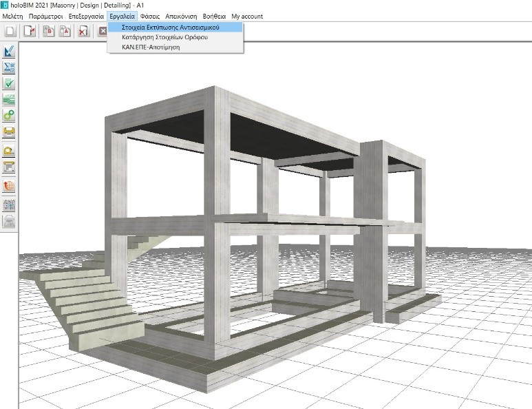Image resolution: width=532 pixels, height=409 pixels.
Task: Choose Κατάργηση Στοιχείων Ορόφου menu entry
Action: pos(175,37)
